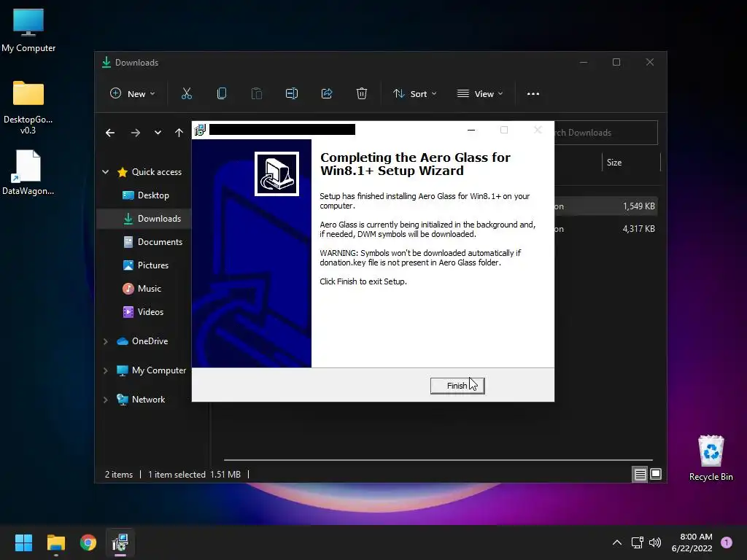Open the See more ellipsis menu in Explorer

[533, 94]
